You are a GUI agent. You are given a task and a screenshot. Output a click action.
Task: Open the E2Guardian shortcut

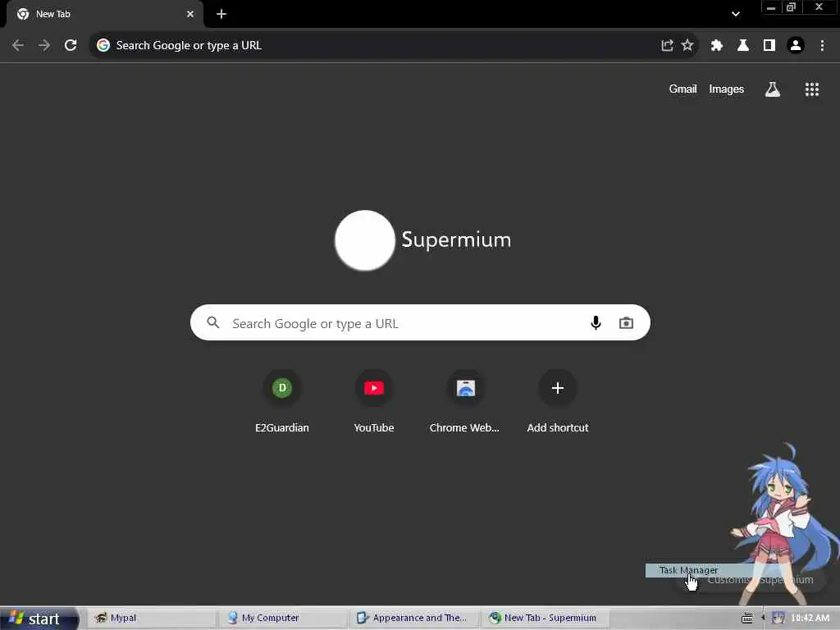282,401
